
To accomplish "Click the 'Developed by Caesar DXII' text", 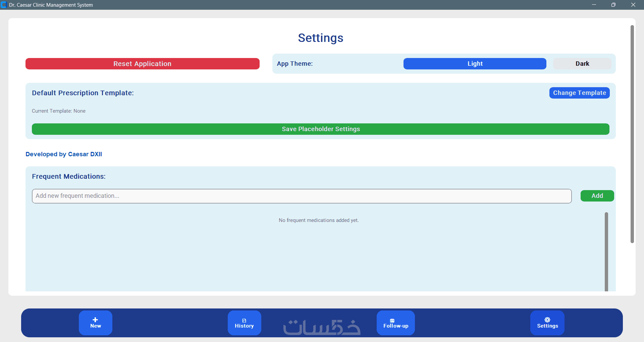I will [64, 154].
